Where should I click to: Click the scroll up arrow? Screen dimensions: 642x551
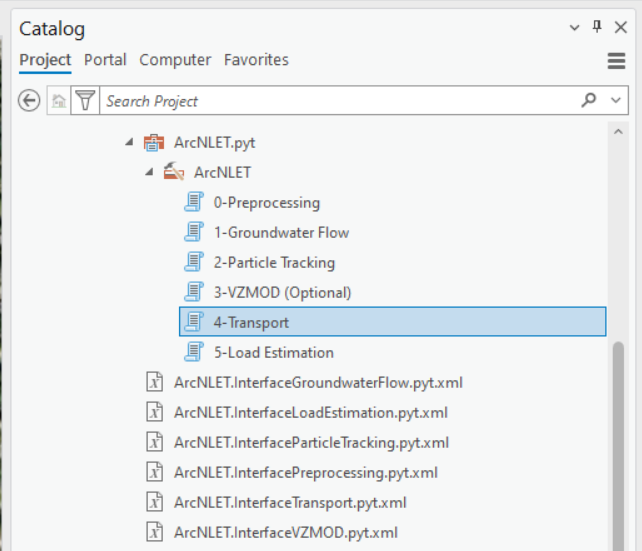[x=618, y=131]
